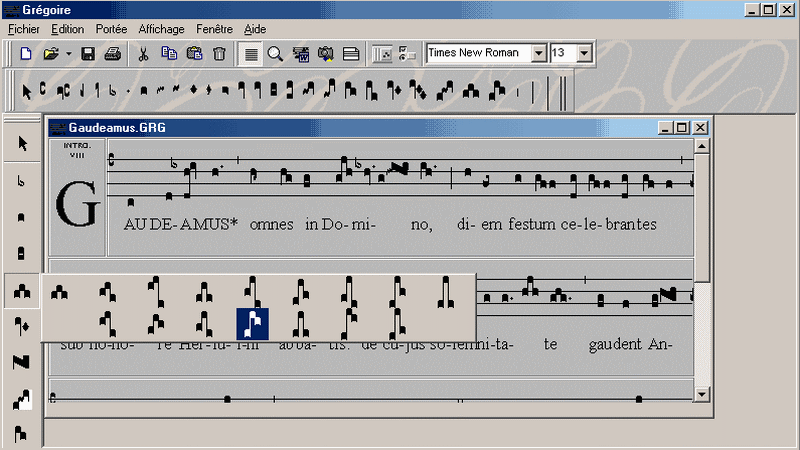Open the Edition menu
Viewport: 800px width, 450px height.
point(67,29)
